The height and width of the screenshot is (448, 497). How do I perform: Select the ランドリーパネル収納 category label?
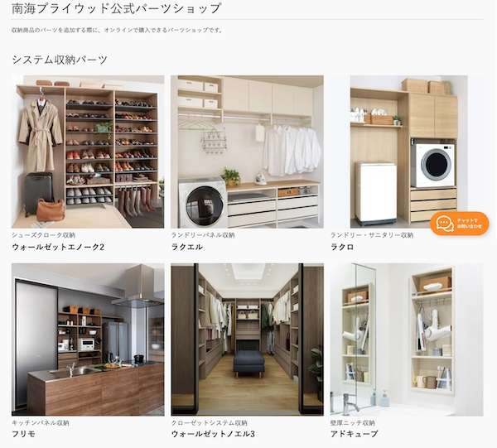pos(202,235)
